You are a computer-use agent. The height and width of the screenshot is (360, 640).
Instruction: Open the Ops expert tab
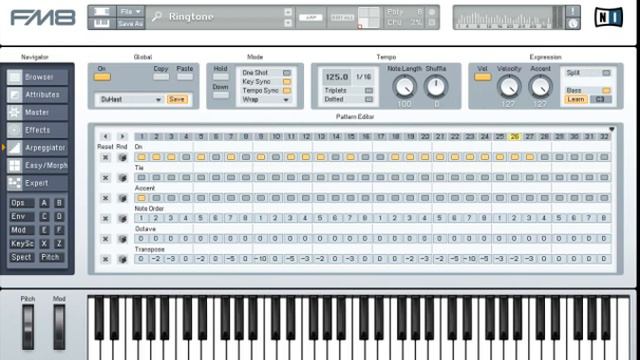click(21, 203)
